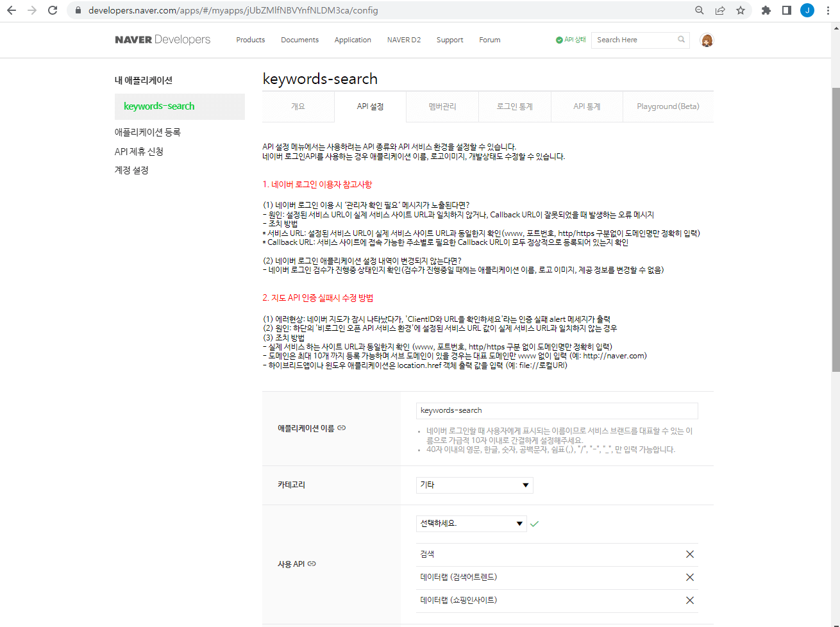Open the 로그인 통계 tab
Image resolution: width=840 pixels, height=627 pixels.
click(515, 106)
